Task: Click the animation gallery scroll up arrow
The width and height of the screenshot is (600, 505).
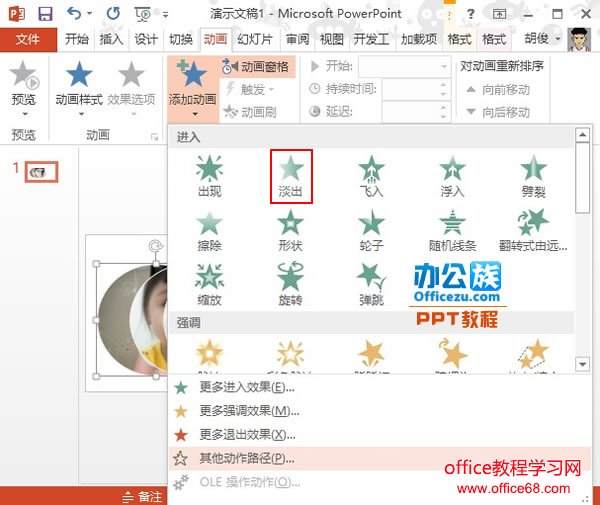Action: point(582,135)
